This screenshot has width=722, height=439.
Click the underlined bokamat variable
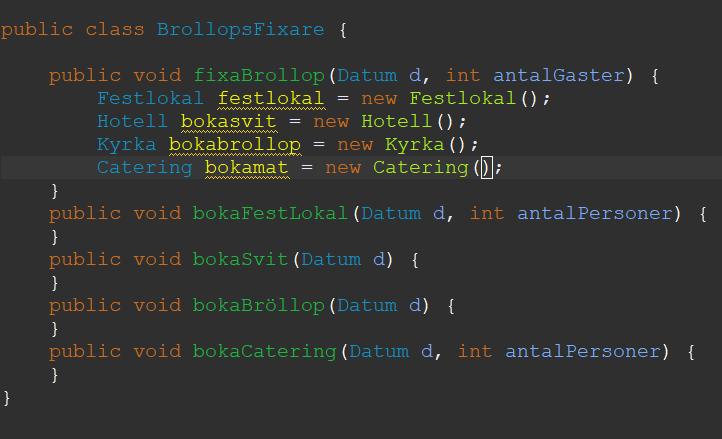coord(246,167)
